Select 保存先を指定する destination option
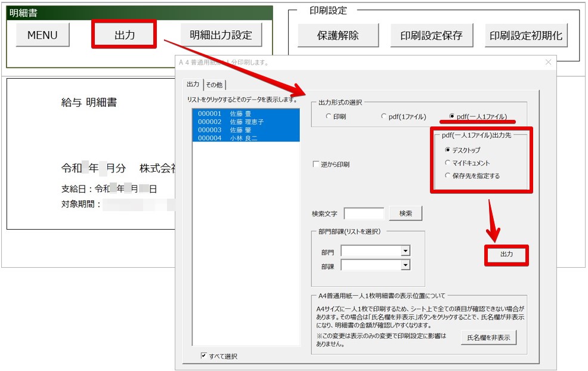 tap(448, 176)
